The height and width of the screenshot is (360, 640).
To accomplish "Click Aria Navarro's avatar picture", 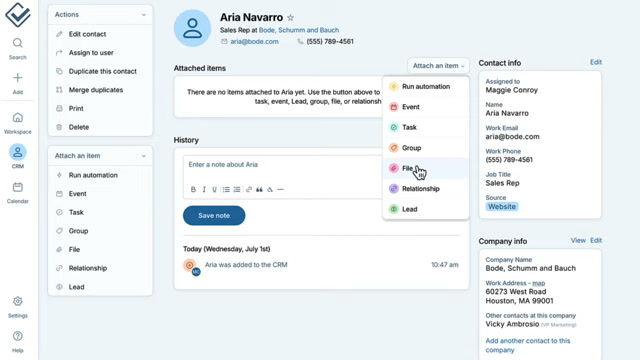I will click(192, 28).
